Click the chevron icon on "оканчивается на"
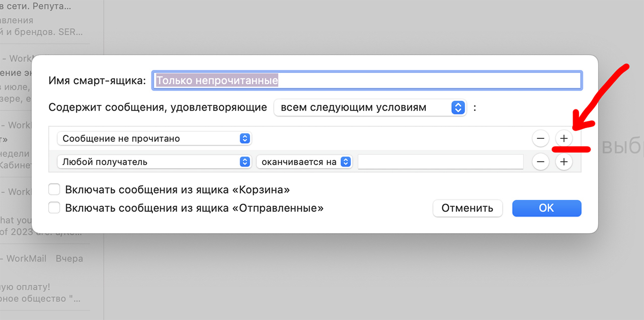This screenshot has width=644, height=320. click(x=346, y=162)
